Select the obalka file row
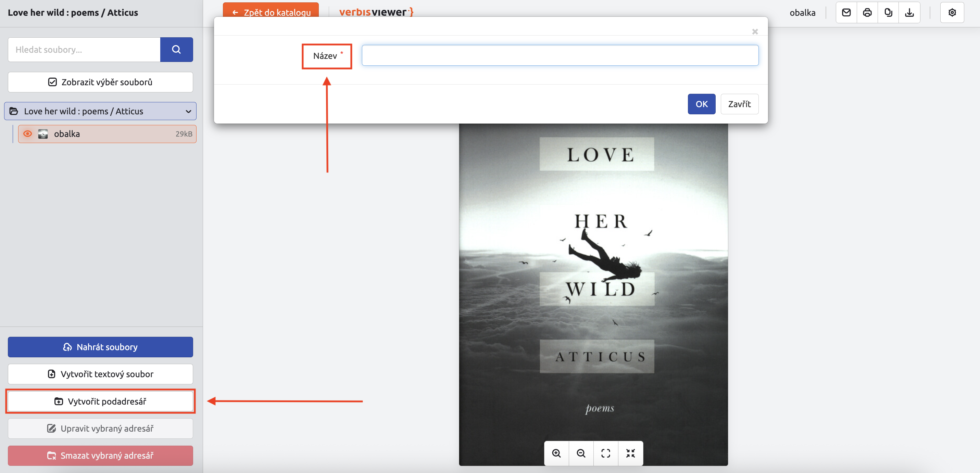This screenshot has height=473, width=980. pyautogui.click(x=107, y=134)
